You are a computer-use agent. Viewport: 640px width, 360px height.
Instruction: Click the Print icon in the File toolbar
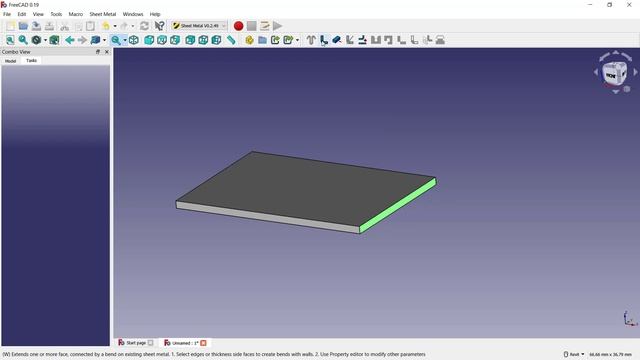[49, 26]
